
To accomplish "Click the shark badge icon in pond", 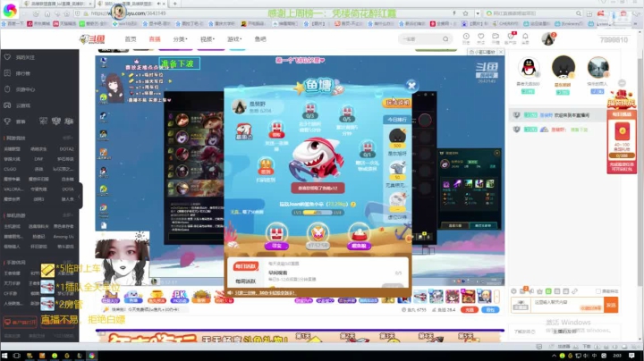I will pos(243,131).
